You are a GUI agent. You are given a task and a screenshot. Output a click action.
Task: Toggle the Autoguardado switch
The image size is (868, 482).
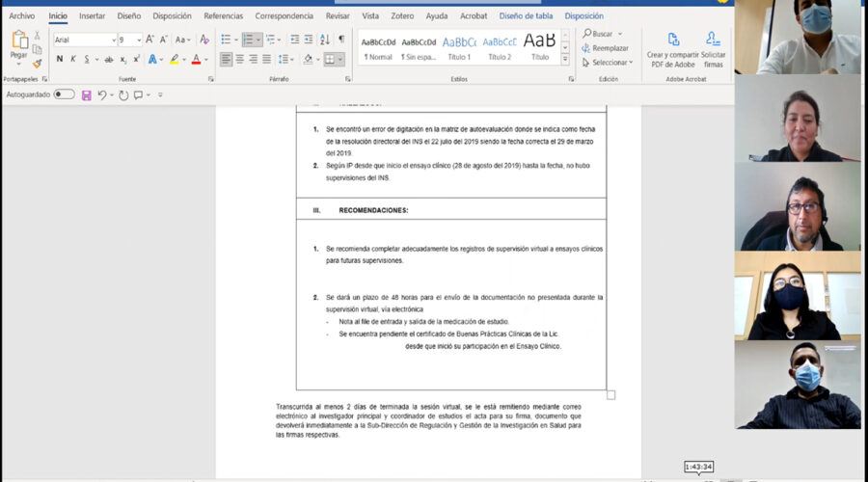pos(64,94)
